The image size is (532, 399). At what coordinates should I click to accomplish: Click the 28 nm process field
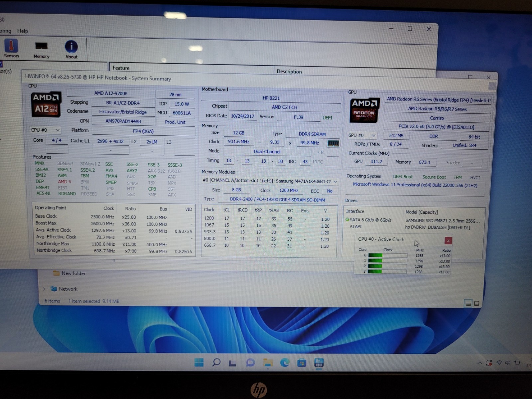(175, 94)
